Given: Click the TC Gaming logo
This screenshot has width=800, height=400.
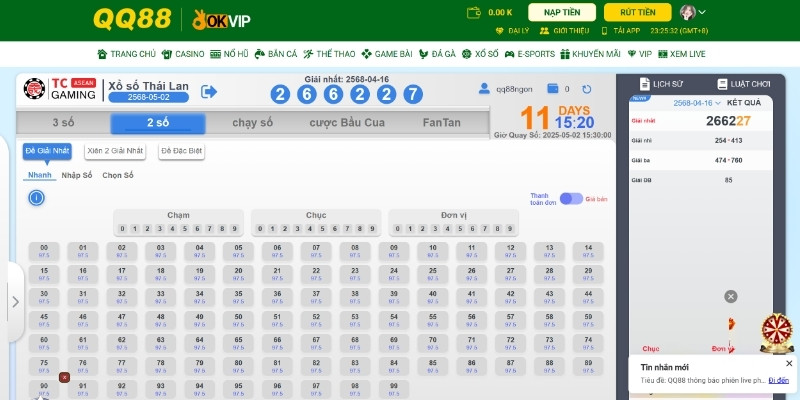Looking at the screenshot, I should pyautogui.click(x=60, y=89).
